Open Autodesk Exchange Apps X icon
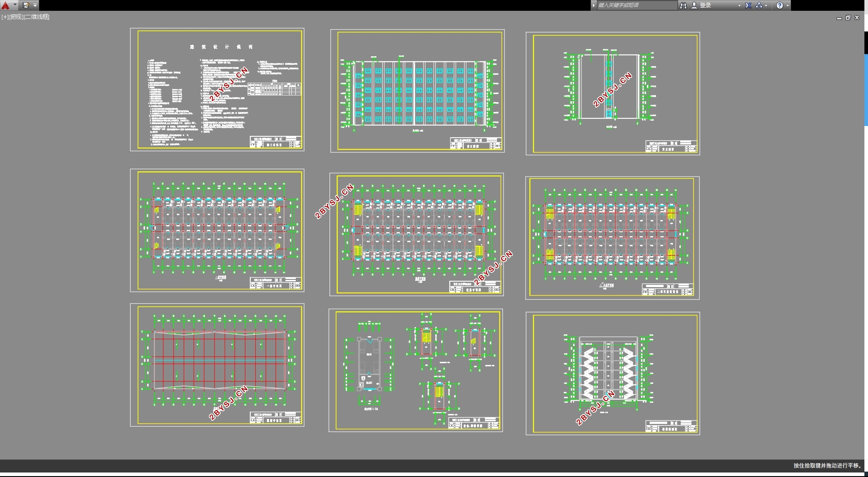868x477 pixels. pos(748,5)
